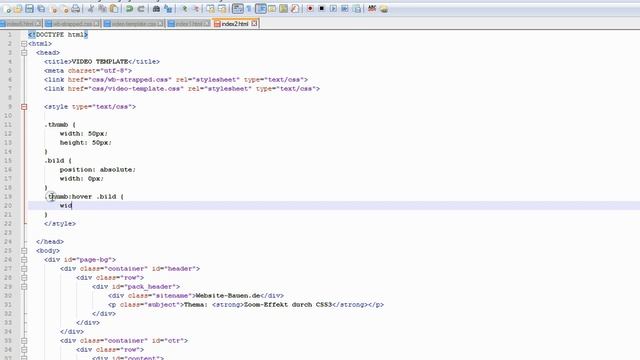This screenshot has height=360, width=640.
Task: Click Synchronize Vertical Scrolling icon
Action: point(210,9)
